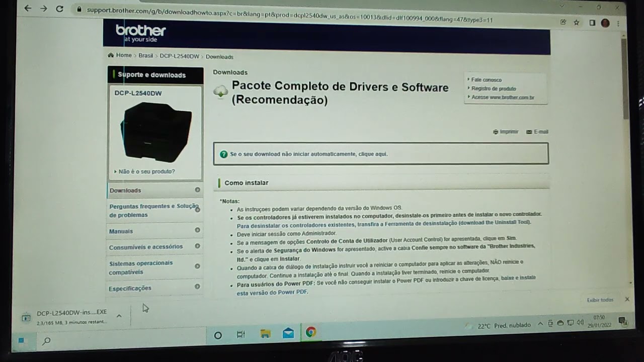Expand download item options chevron
Viewport: 644px width, 362px height.
tap(119, 316)
